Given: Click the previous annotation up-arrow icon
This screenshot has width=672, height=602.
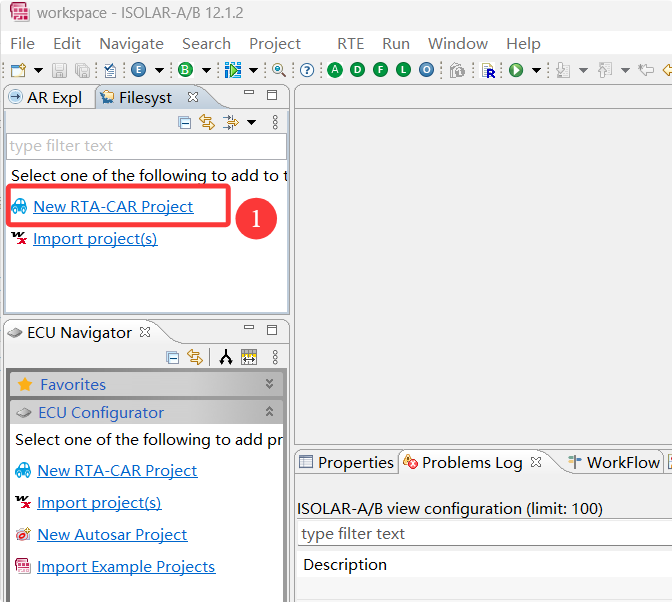Looking at the screenshot, I should coord(605,70).
